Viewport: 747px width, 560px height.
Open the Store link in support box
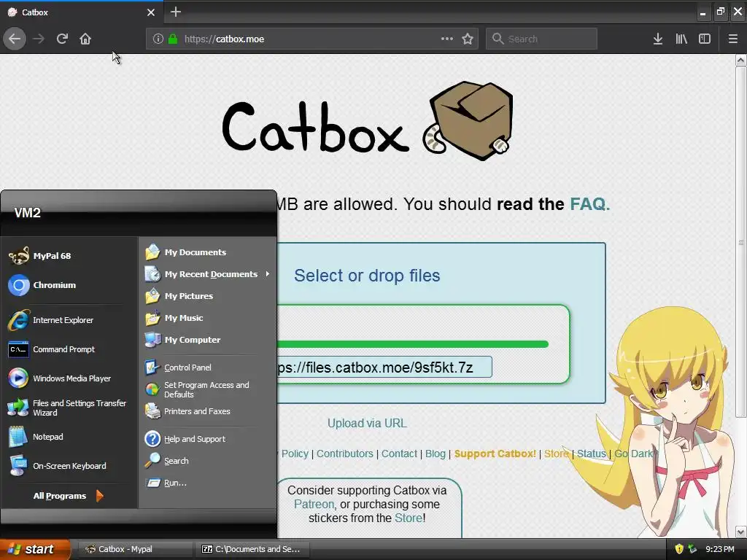click(x=409, y=518)
